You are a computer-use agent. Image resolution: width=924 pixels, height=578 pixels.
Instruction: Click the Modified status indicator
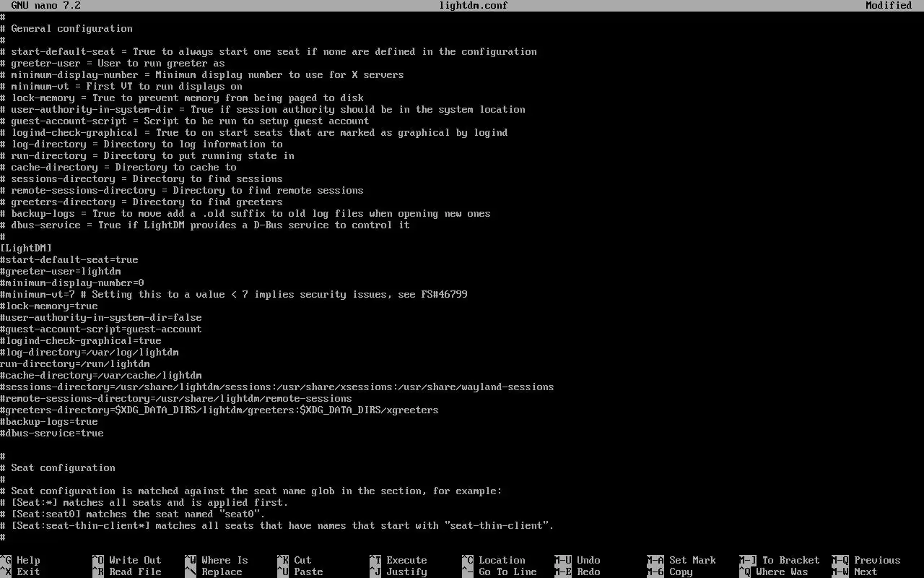[x=889, y=5]
